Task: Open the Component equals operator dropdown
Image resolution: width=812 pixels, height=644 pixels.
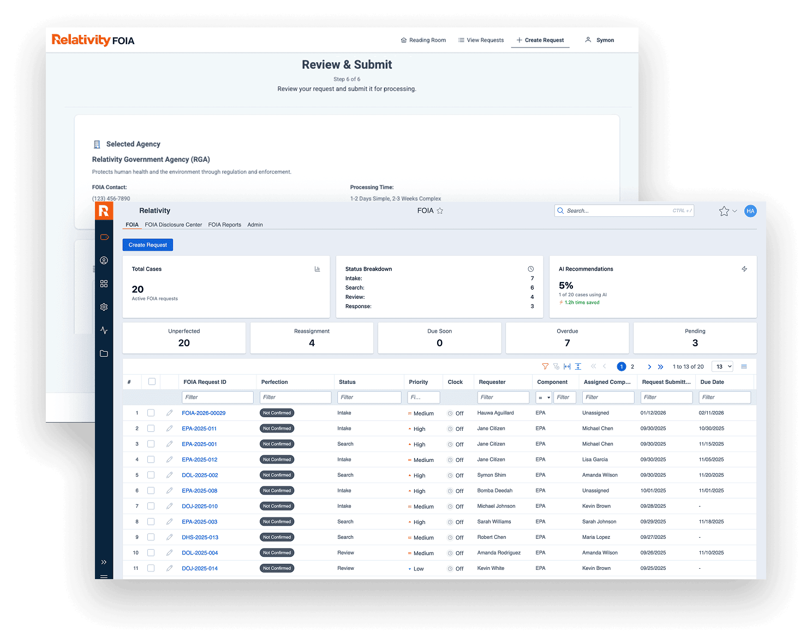Action: 544,398
